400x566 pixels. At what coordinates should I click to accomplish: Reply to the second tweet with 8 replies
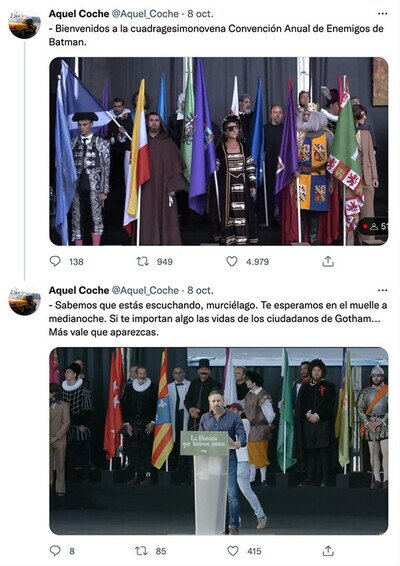point(55,550)
